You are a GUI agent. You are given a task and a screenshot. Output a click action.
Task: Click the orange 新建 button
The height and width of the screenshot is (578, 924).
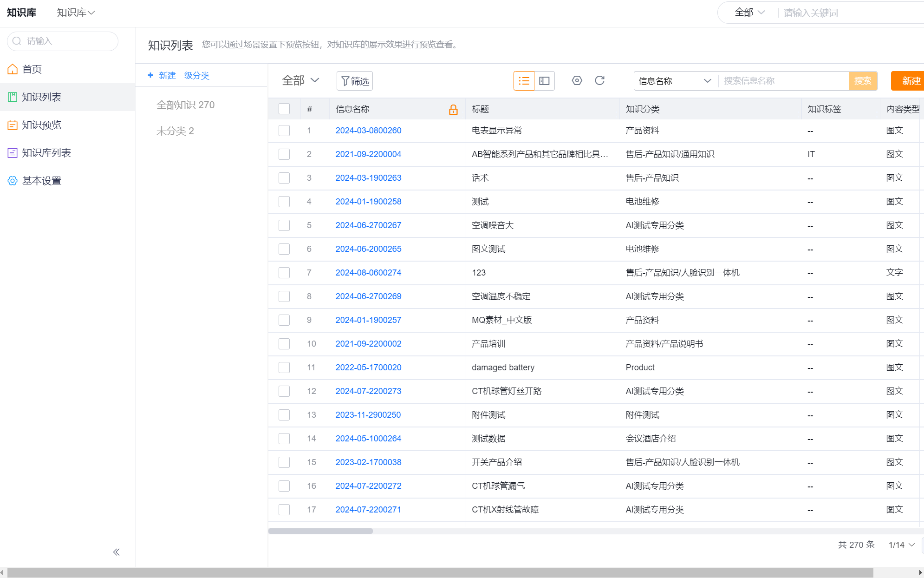[910, 81]
